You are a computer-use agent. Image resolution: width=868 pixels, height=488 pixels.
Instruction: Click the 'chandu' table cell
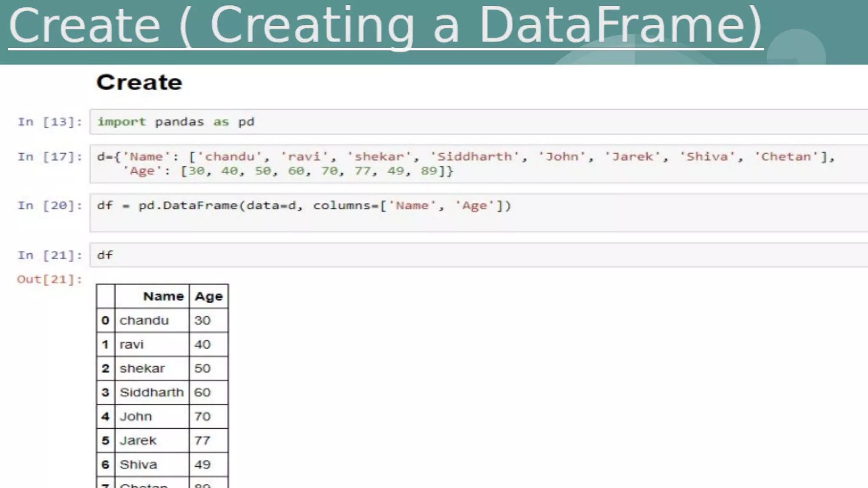[x=144, y=320]
